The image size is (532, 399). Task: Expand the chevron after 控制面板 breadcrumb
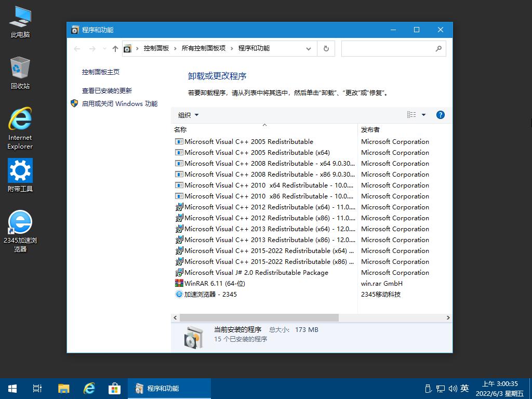pyautogui.click(x=175, y=48)
